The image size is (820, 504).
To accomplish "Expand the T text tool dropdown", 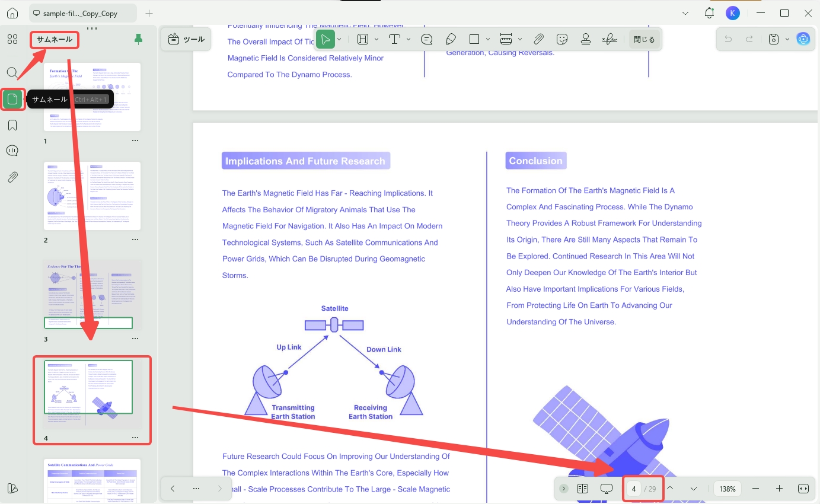I will click(x=409, y=39).
